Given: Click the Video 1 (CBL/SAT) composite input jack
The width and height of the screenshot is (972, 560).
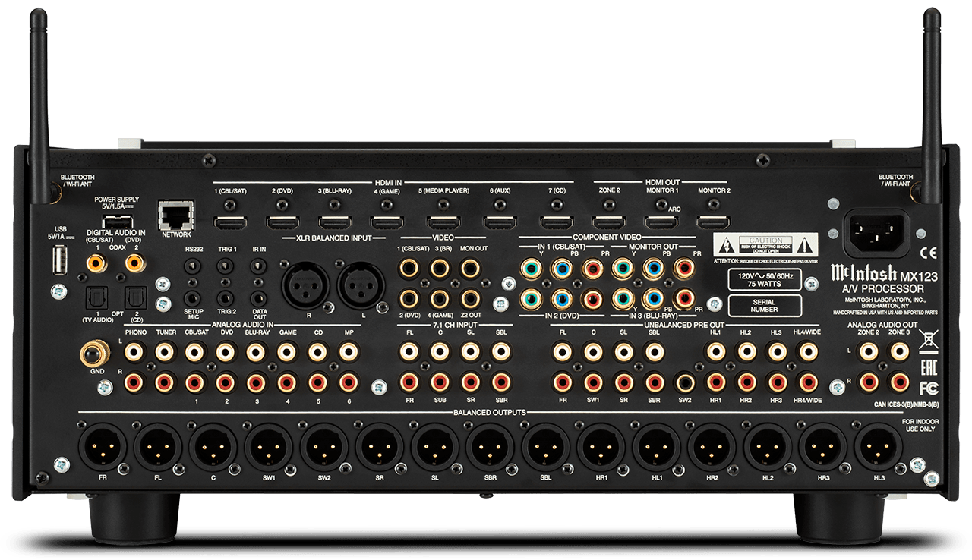Looking at the screenshot, I should tap(409, 267).
